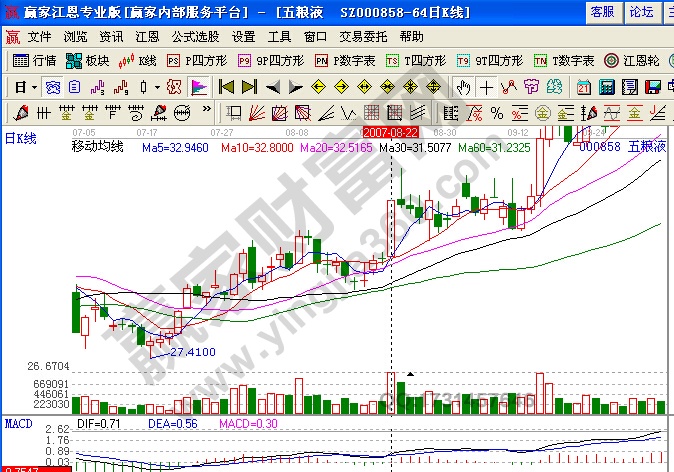Toggle the 日K线 chart label
Image resolution: width=674 pixels, height=472 pixels.
tap(20, 138)
